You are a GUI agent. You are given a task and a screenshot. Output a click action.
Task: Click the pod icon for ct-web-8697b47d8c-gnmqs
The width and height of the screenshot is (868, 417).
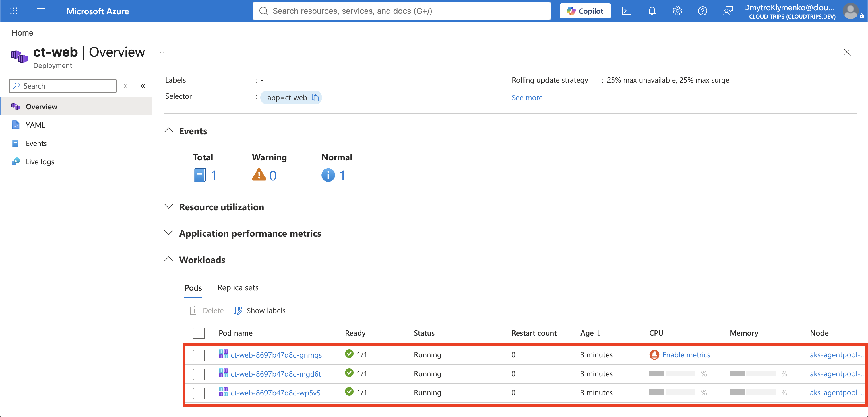pos(223,354)
